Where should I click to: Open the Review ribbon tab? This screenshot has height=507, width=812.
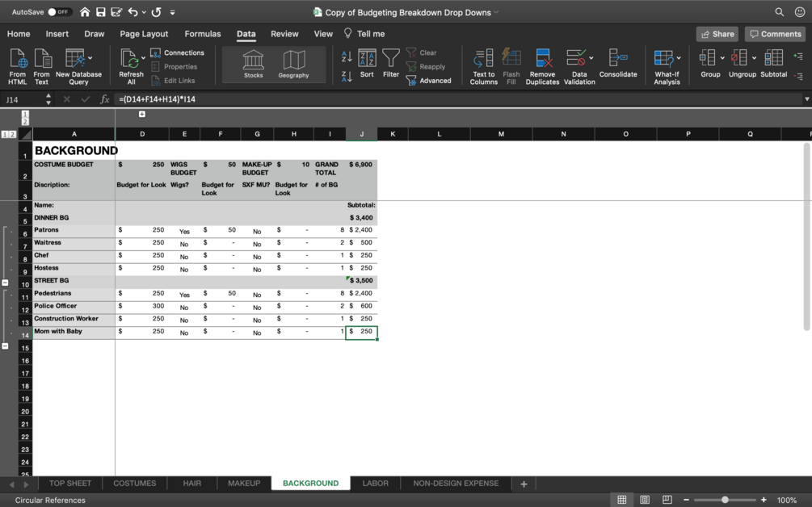(284, 34)
